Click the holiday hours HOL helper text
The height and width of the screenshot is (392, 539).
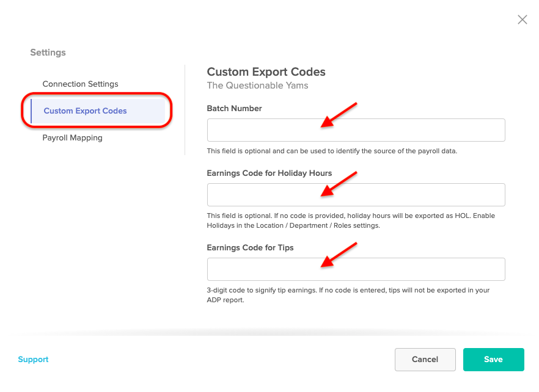[x=351, y=220]
